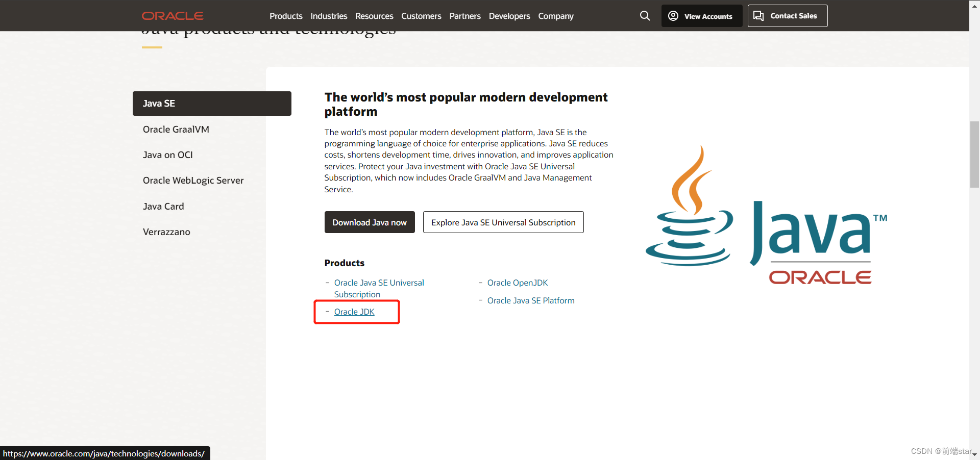Image resolution: width=980 pixels, height=460 pixels.
Task: Open the Developers menu
Action: tap(509, 16)
